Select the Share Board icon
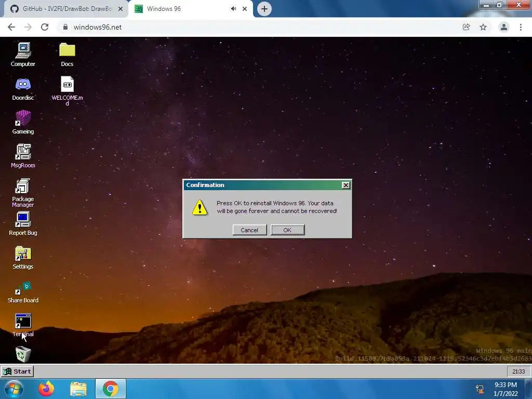 [23, 292]
